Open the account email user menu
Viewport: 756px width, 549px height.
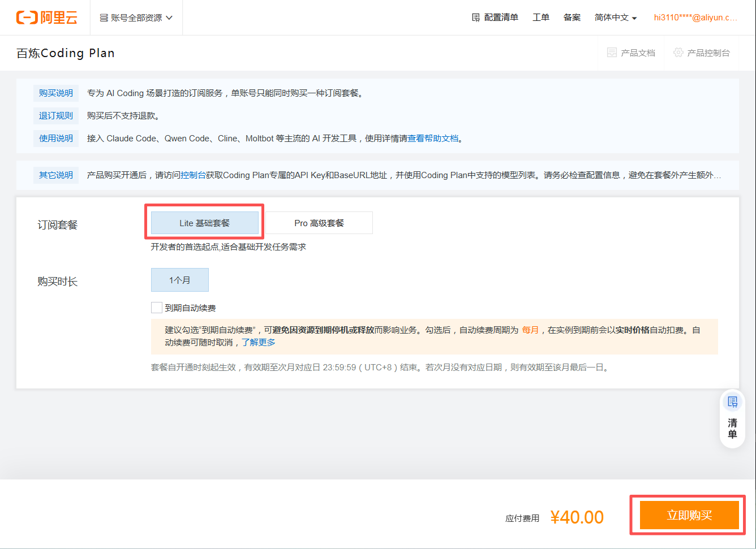click(x=695, y=18)
